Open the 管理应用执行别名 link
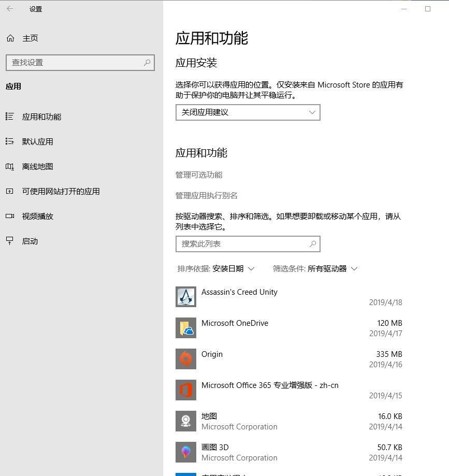Screen dimensions: 449x476 [x=207, y=195]
